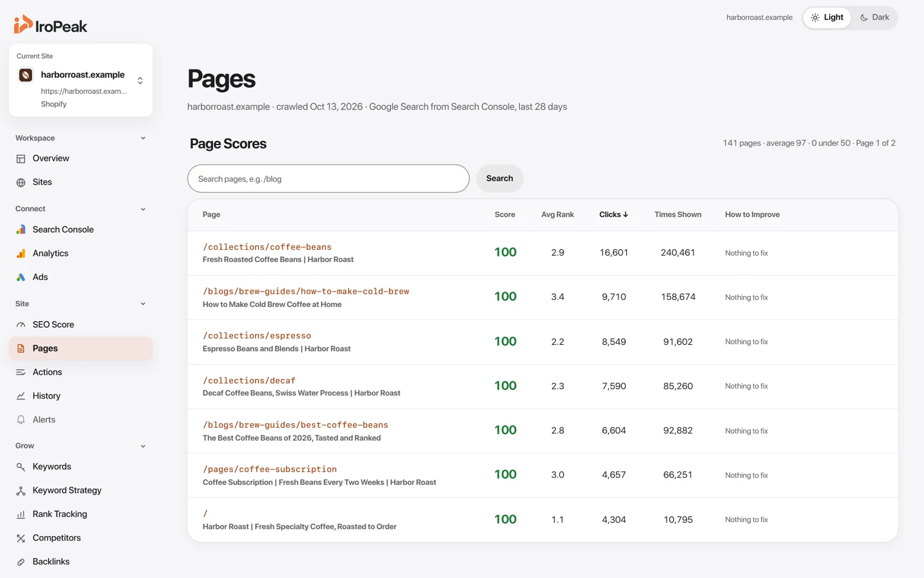924x578 pixels.
Task: Click the Keyword Strategy branch icon
Action: (21, 491)
